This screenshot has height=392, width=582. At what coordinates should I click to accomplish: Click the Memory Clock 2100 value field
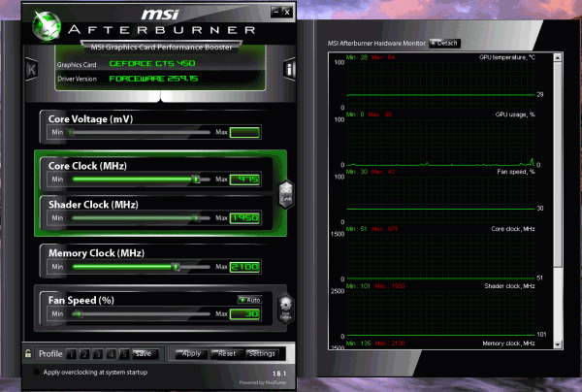tap(244, 267)
